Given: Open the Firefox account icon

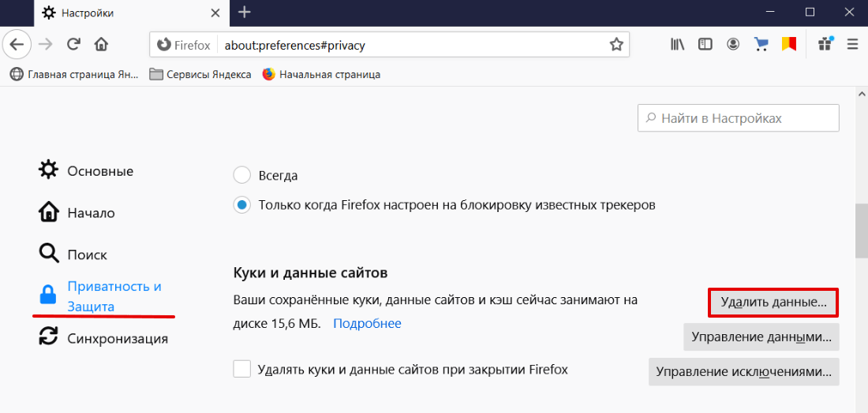Looking at the screenshot, I should pos(734,45).
